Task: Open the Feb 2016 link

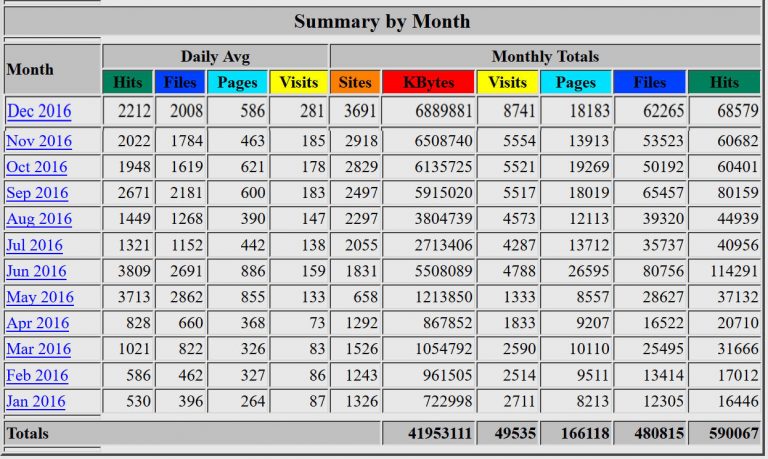Action: click(38, 375)
